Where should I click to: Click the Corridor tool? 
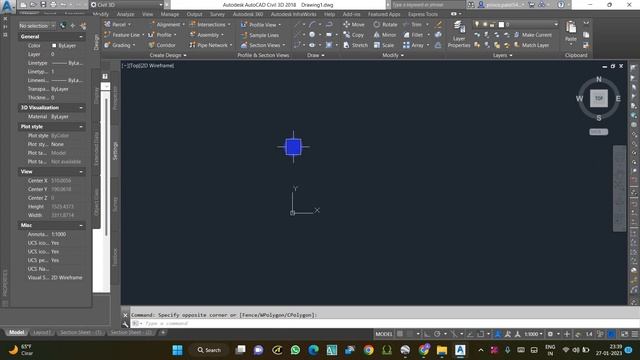162,45
